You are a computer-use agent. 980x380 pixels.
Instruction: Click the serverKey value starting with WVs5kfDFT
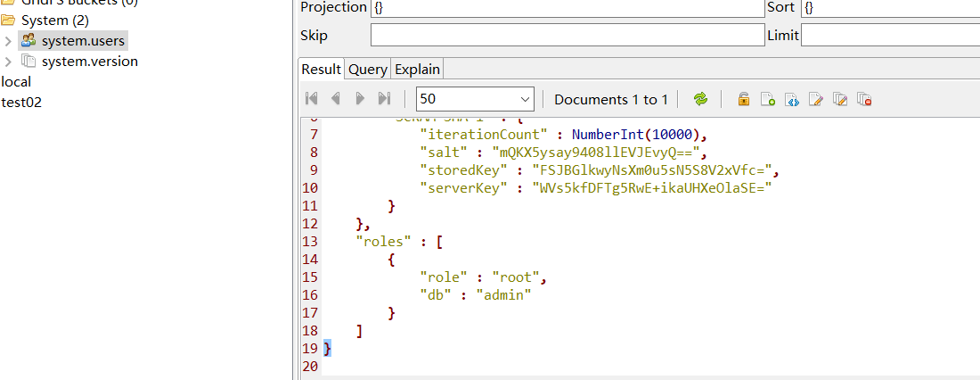coord(652,188)
